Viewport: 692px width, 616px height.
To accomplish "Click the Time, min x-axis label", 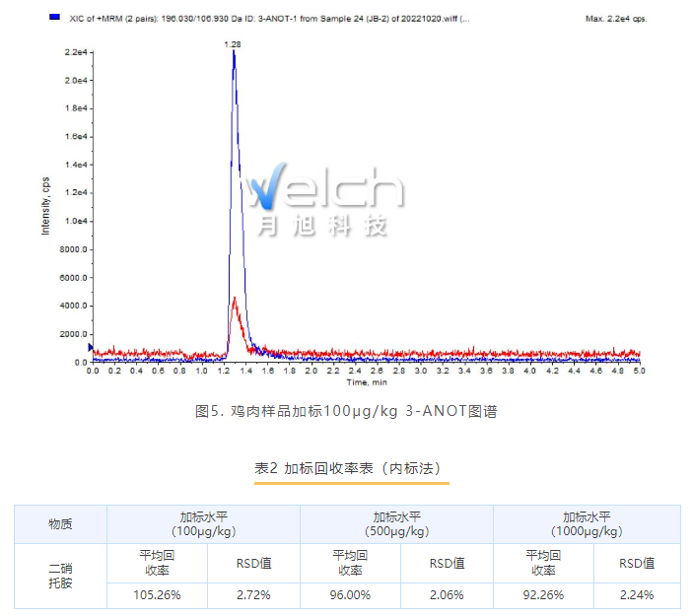I will tap(365, 382).
